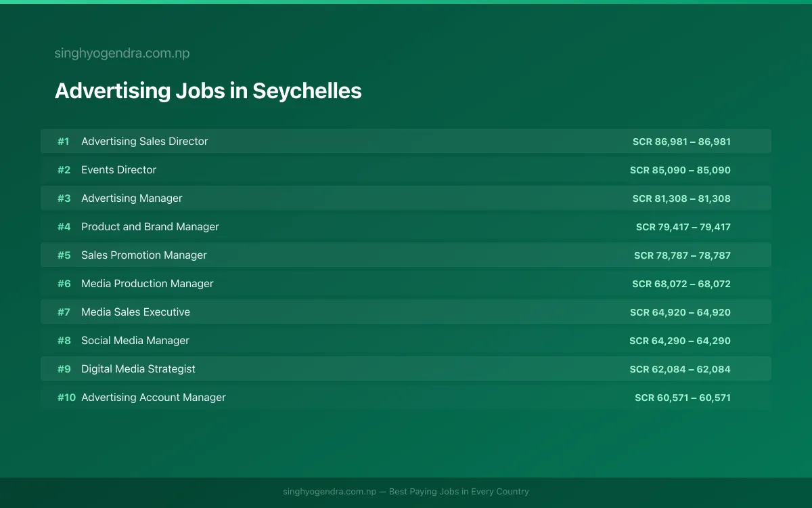
Task: Select the Media Sales Executive title
Action: pos(136,312)
